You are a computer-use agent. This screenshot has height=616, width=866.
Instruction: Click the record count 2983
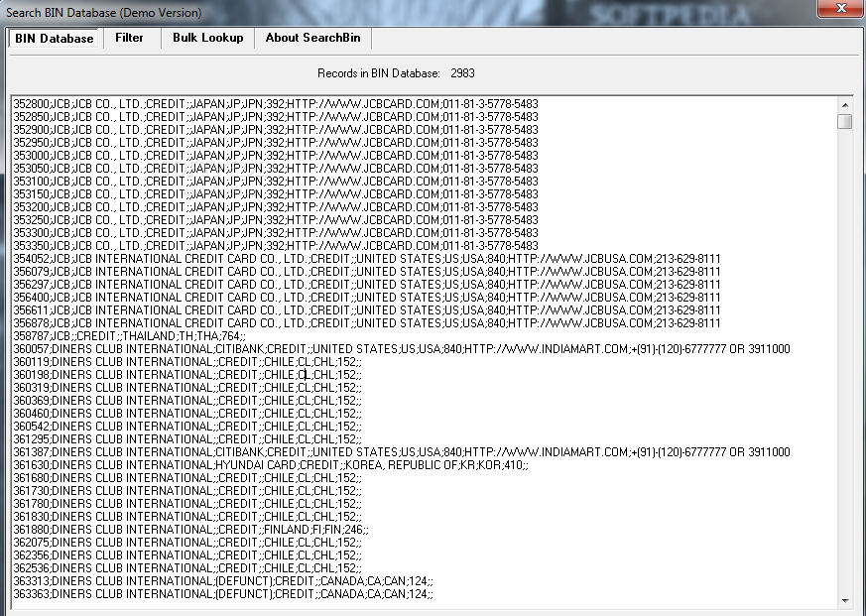tap(462, 73)
